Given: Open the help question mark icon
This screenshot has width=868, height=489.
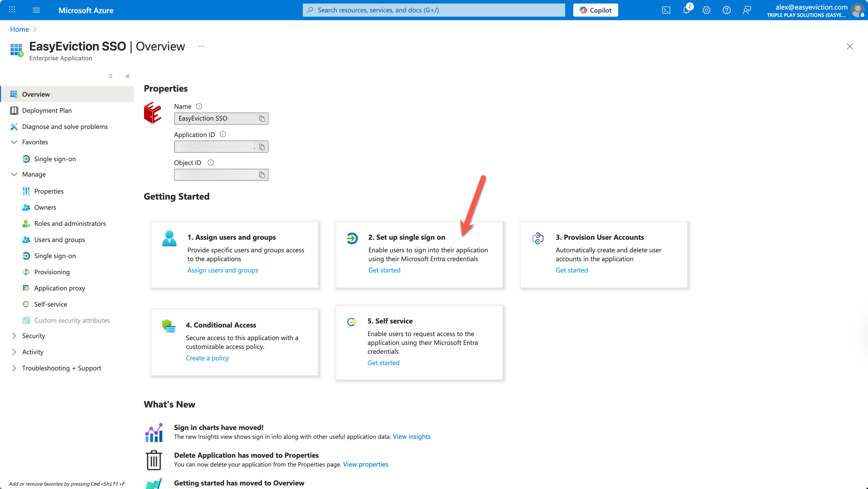Looking at the screenshot, I should tap(726, 10).
